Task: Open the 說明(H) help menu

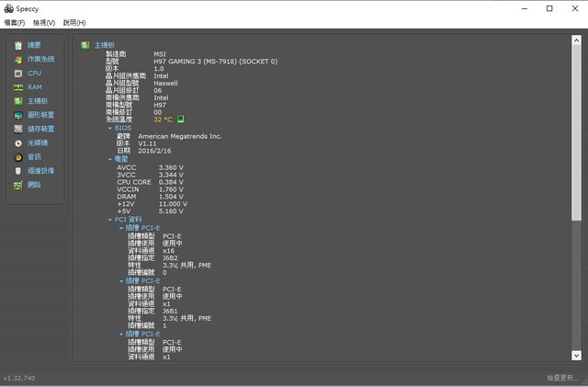Action: (74, 22)
